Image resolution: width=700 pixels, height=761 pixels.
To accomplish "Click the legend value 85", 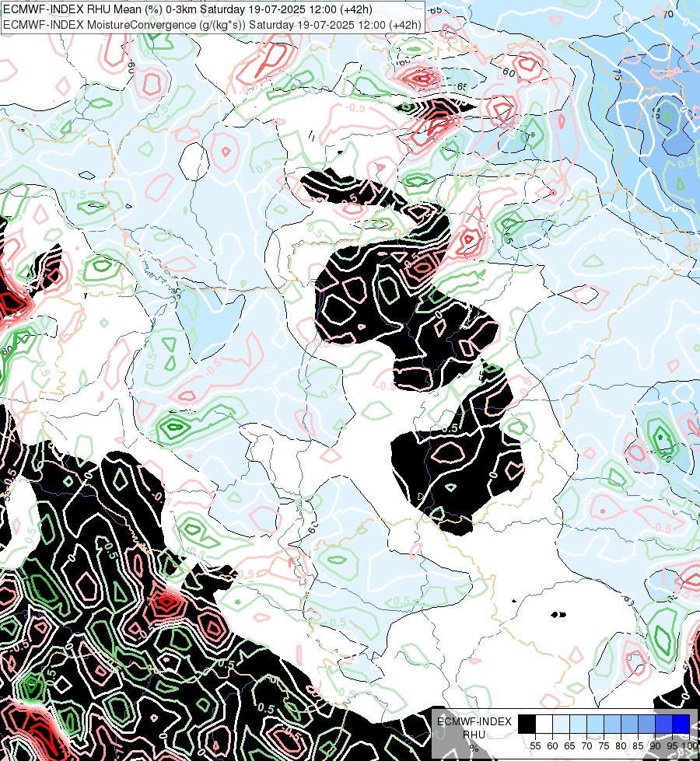I will tap(638, 746).
